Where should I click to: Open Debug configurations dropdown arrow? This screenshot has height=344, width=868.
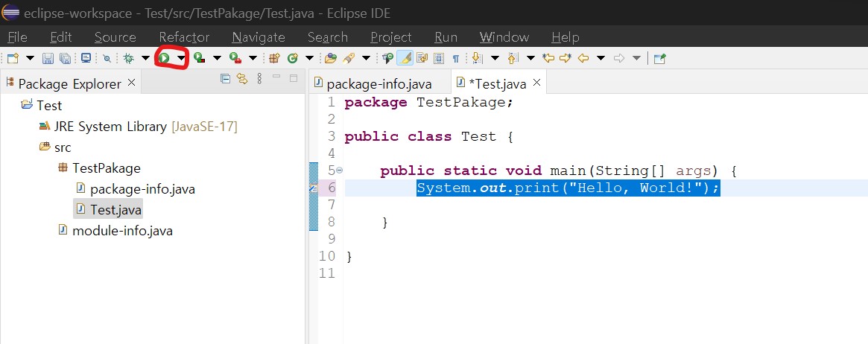point(145,58)
